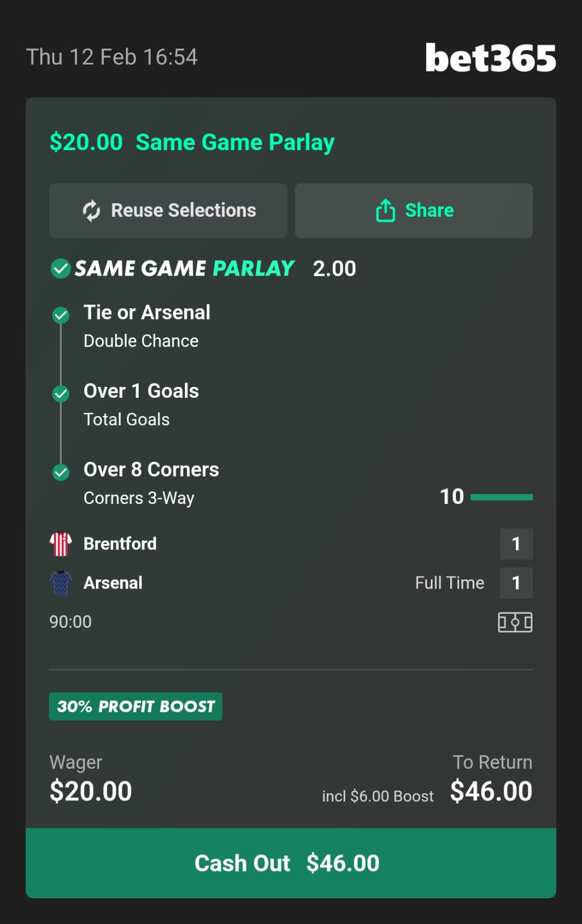Screen dimensions: 582x924
Task: Click the Over 1 Goals checkmark
Action: click(60, 394)
